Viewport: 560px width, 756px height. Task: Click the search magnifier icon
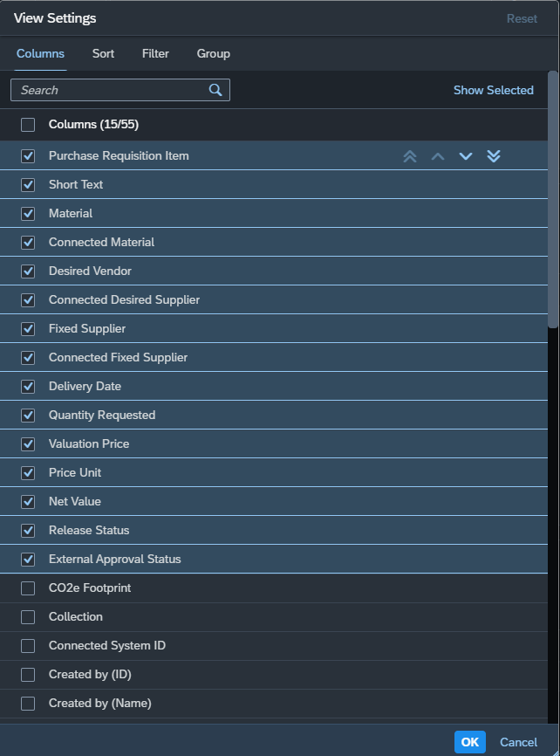pos(215,90)
